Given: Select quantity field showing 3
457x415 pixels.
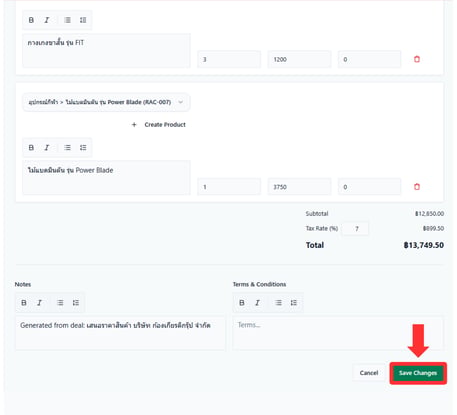Looking at the screenshot, I should coord(229,59).
